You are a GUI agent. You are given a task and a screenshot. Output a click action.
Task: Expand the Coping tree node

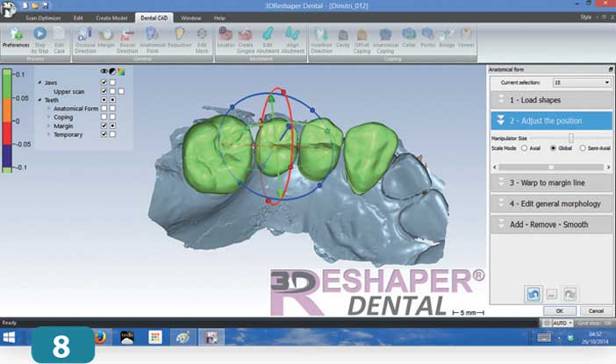(x=49, y=117)
